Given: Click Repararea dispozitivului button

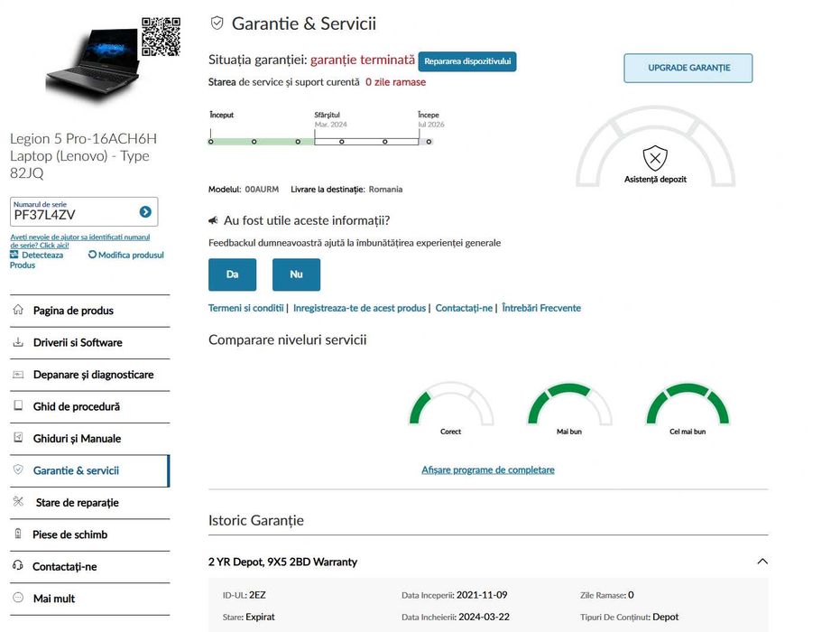Looking at the screenshot, I should click(467, 61).
